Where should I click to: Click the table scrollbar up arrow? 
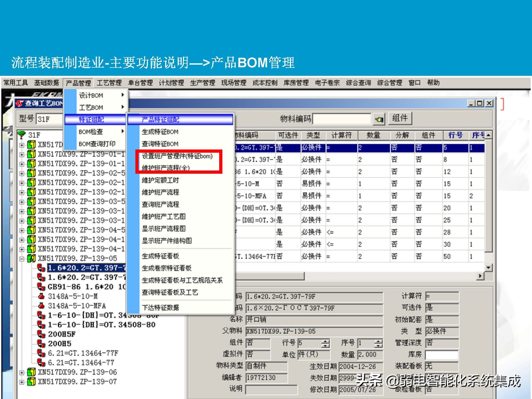pos(488,135)
